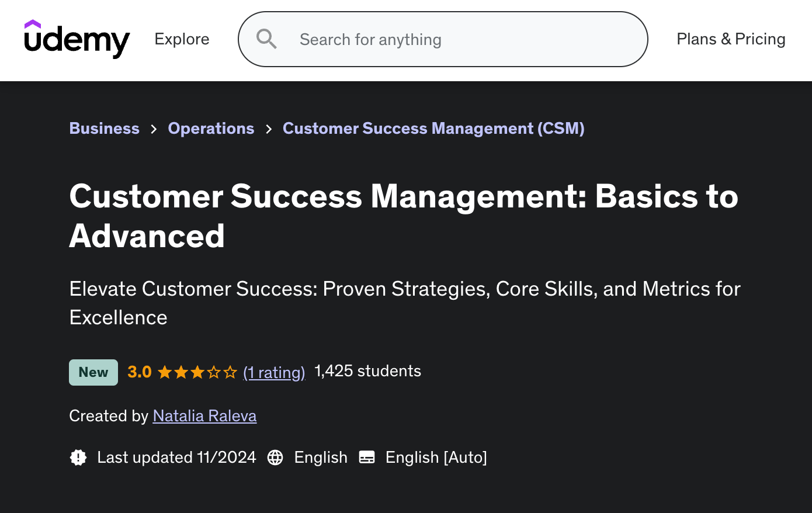The image size is (812, 513).
Task: Click the 3.0 rating score
Action: pyautogui.click(x=140, y=372)
